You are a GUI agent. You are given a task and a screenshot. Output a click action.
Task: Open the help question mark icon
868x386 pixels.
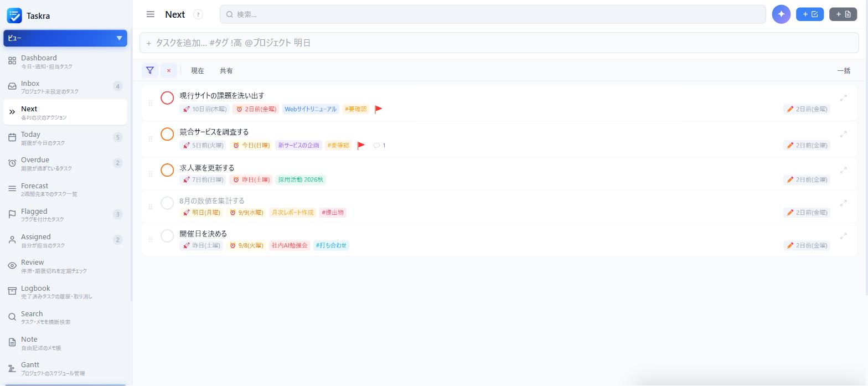(x=198, y=14)
